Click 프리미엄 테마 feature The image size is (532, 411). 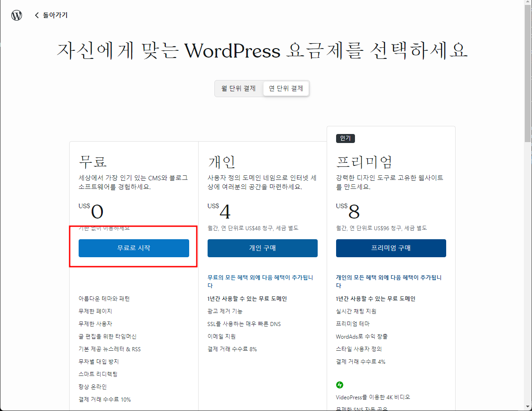pos(353,324)
